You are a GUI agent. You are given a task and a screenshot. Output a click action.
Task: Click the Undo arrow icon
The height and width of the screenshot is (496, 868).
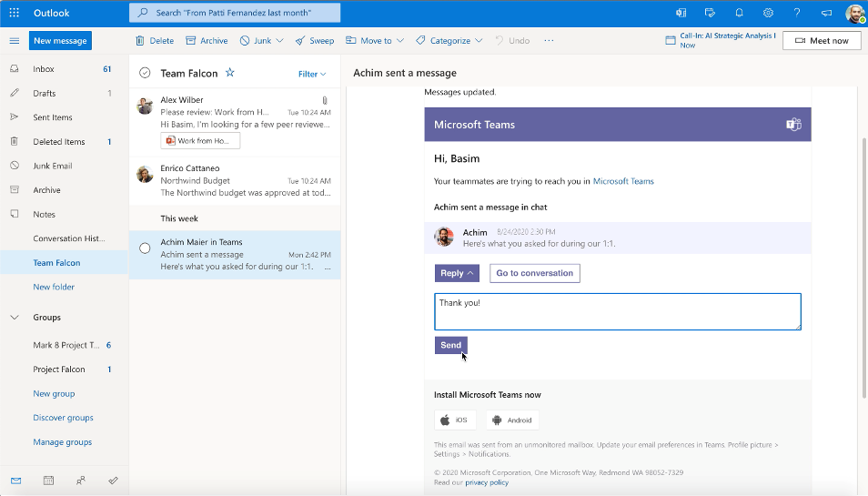[500, 40]
